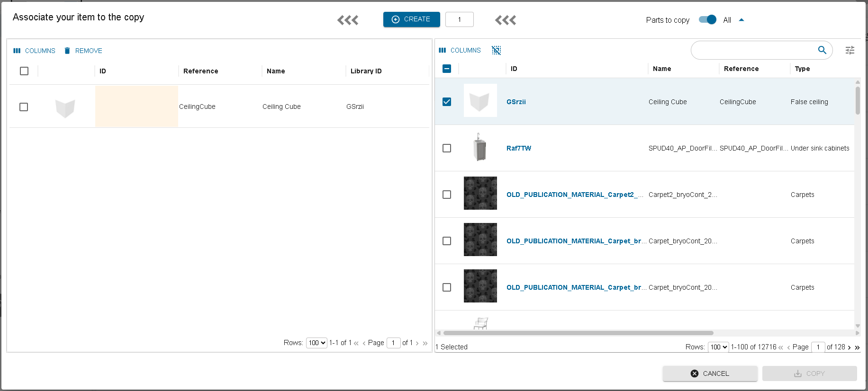Sort right table by ID column

coord(514,69)
